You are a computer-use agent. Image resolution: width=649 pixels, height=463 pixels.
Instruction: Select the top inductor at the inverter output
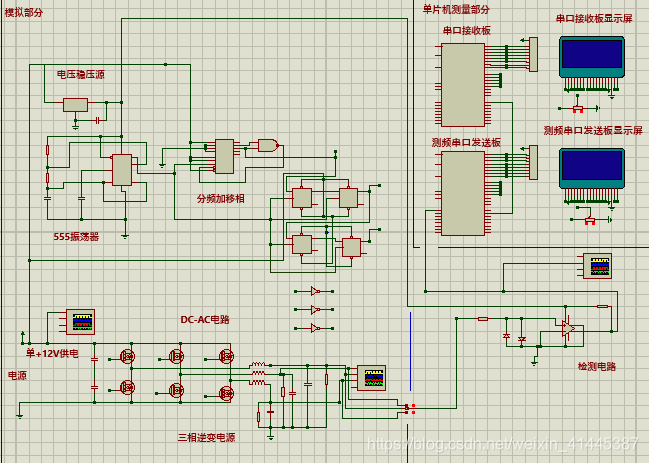tap(258, 365)
